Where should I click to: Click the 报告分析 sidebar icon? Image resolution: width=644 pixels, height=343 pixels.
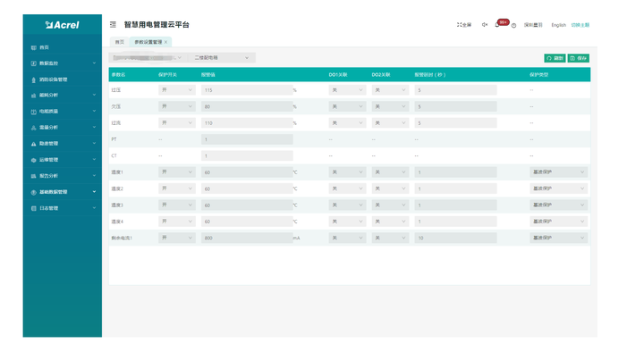(x=34, y=176)
